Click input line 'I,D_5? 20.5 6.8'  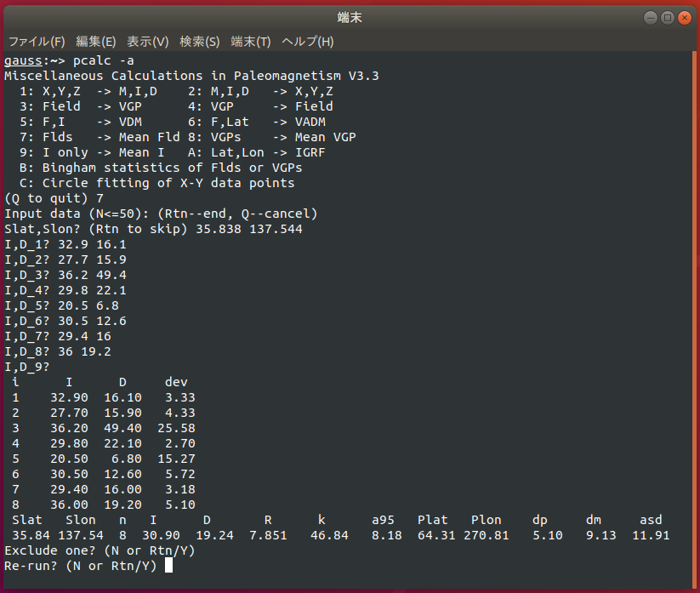pos(61,306)
